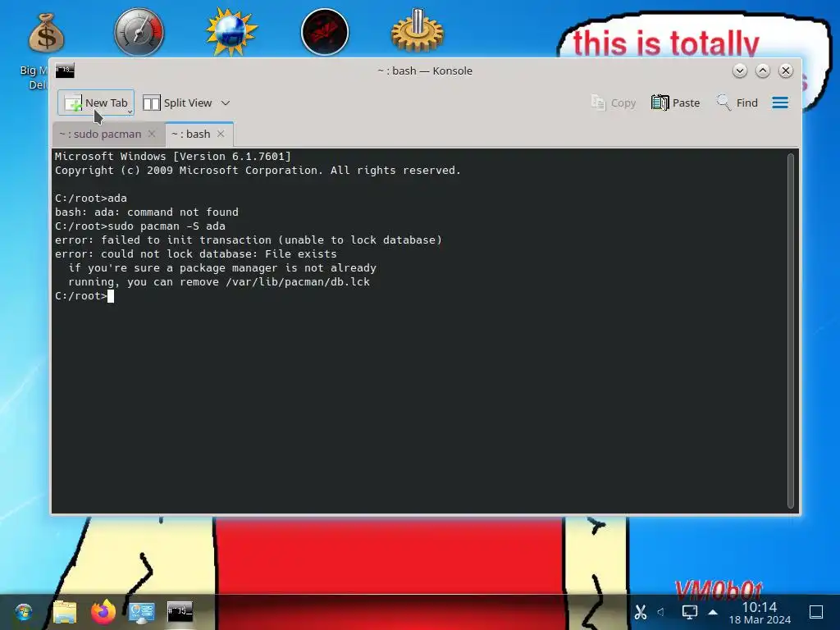Click the display monitor tray icon
Viewport: 840px width, 630px height.
coord(689,612)
